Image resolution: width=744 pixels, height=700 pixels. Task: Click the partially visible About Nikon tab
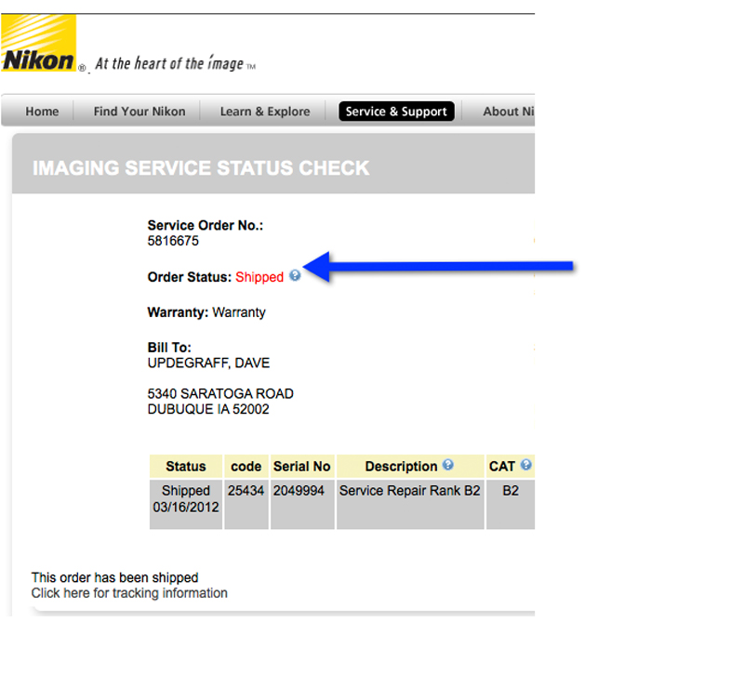pos(507,112)
